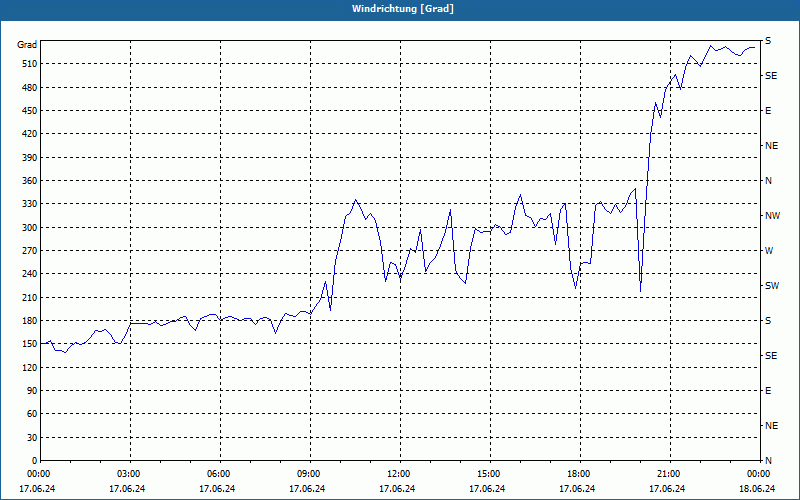Screen dimensions: 800x500
Task: Click the 17.06.24 date under 12:00
Action: coord(397,489)
